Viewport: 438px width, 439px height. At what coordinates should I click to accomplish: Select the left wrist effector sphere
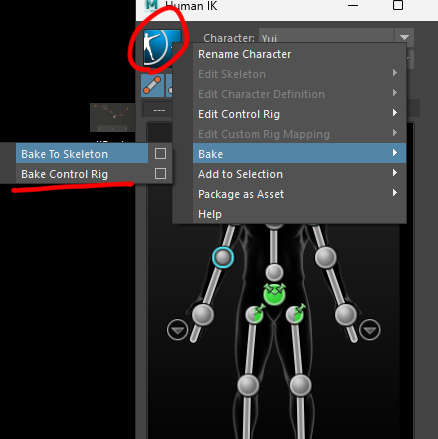[x=346, y=315]
